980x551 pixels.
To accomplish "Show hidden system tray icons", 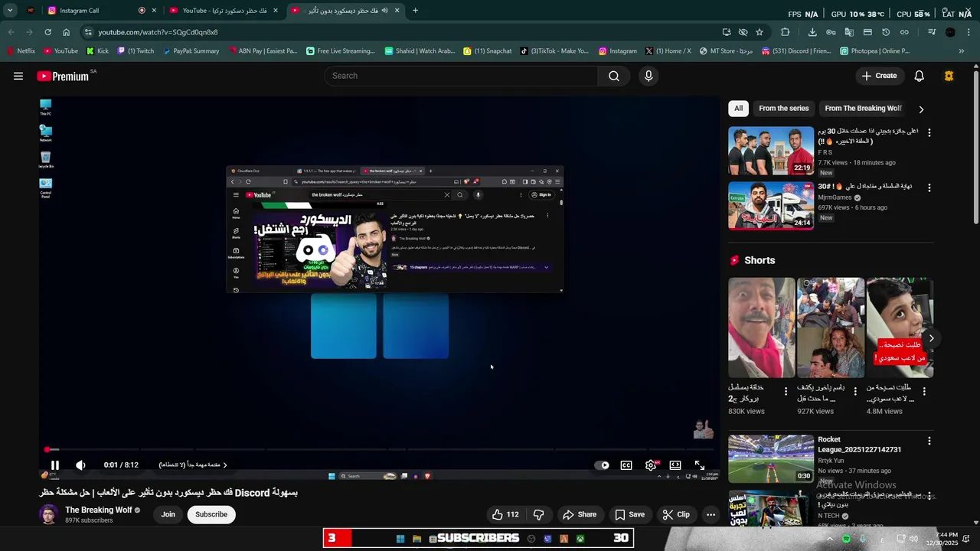I will (829, 539).
